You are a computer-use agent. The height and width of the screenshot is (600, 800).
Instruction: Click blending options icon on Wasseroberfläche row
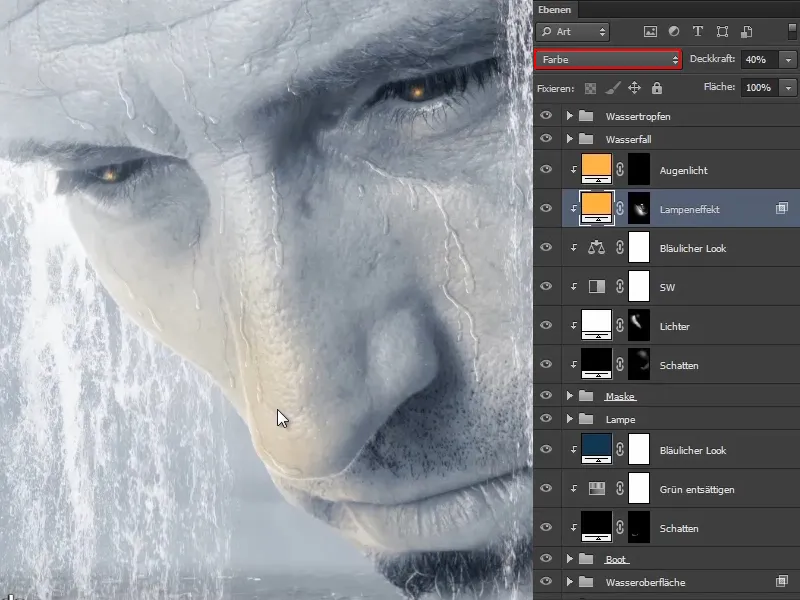click(x=782, y=581)
